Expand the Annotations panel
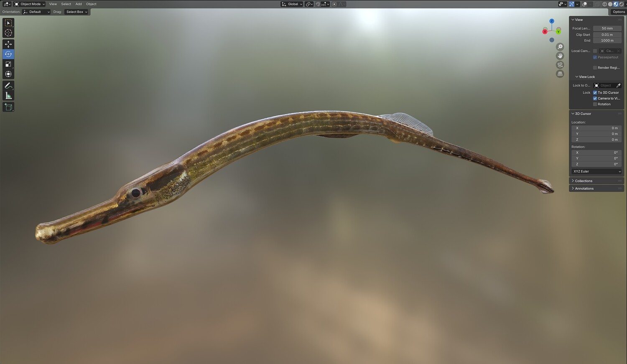Viewport: 627px width, 364px height. tap(582, 188)
